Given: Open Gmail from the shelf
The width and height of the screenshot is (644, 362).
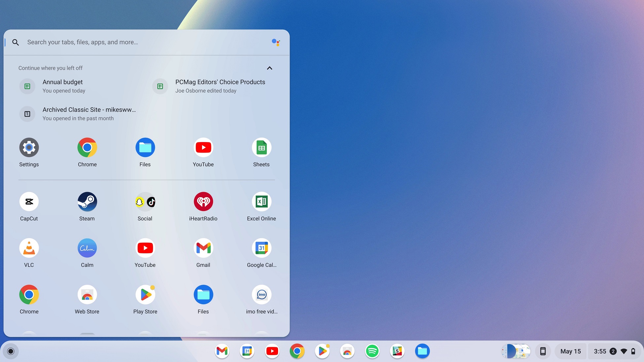Looking at the screenshot, I should [222, 351].
